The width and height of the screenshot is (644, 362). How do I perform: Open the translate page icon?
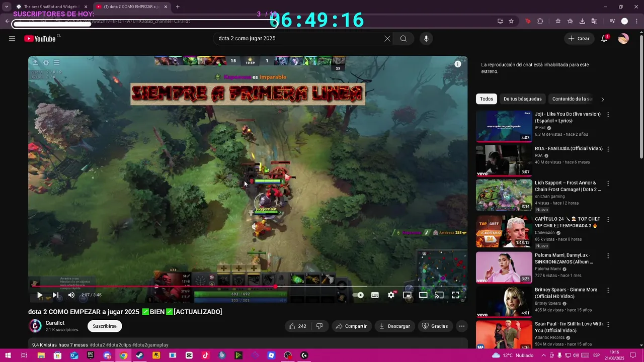(594, 21)
